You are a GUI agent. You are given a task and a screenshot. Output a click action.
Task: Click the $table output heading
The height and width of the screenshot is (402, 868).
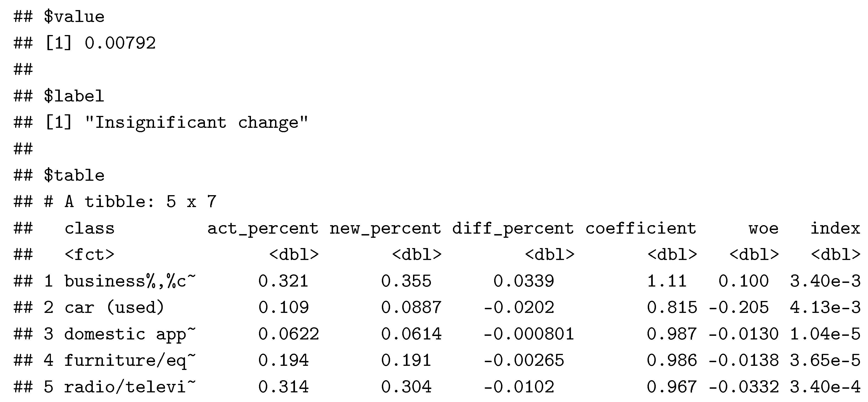click(74, 175)
